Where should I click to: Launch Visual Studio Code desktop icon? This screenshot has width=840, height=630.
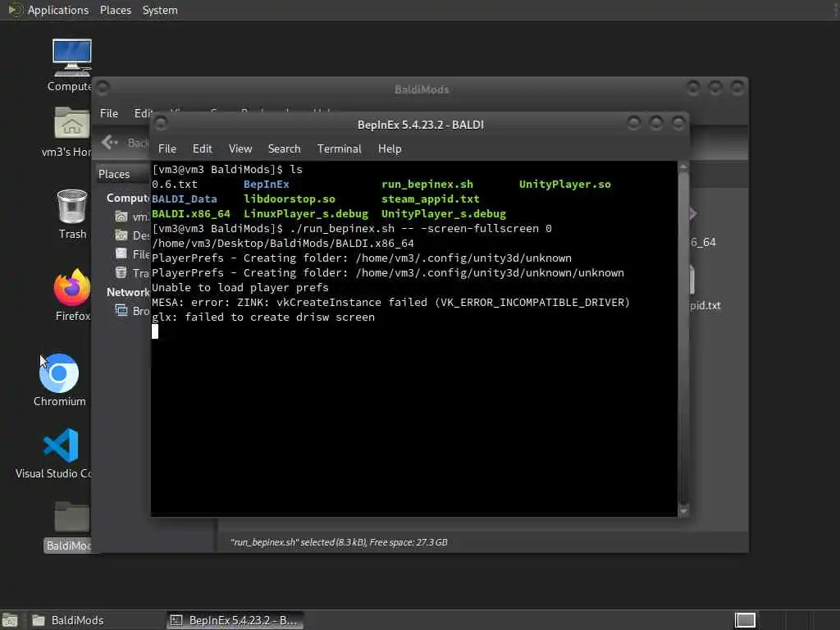(x=61, y=445)
